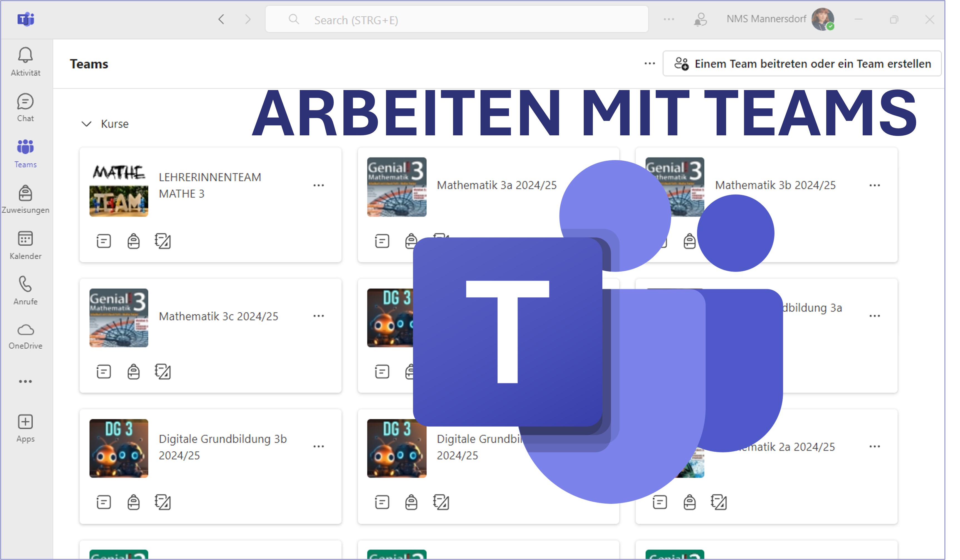960x560 pixels.
Task: Open assignments icon for Mathematik 3c 2024/25
Action: (133, 372)
